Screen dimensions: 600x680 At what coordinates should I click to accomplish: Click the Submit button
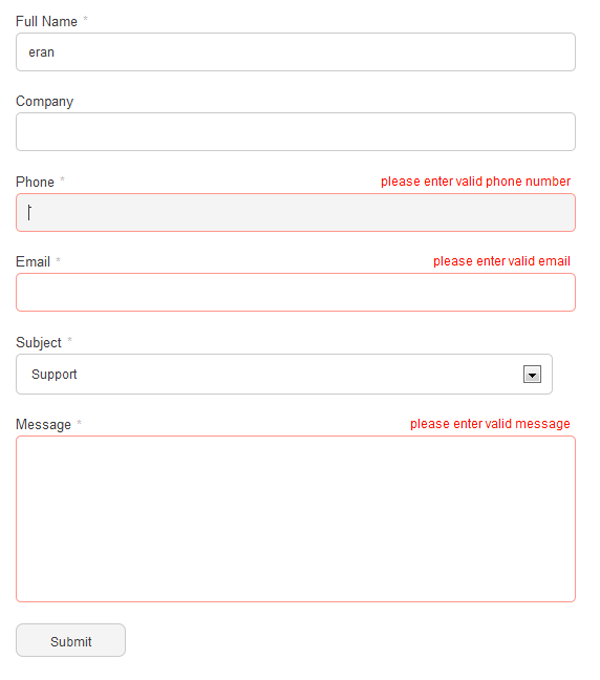[x=71, y=641]
